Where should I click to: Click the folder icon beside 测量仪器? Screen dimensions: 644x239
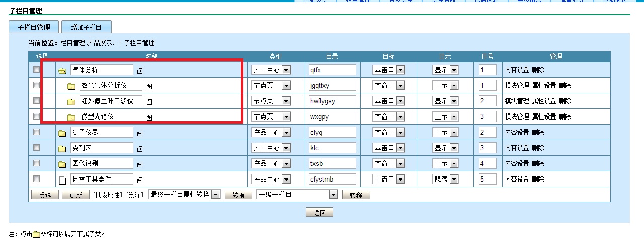coord(62,133)
